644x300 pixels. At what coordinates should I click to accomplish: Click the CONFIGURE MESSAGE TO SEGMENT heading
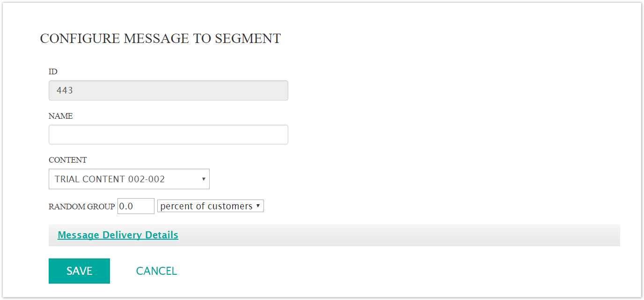pyautogui.click(x=160, y=38)
